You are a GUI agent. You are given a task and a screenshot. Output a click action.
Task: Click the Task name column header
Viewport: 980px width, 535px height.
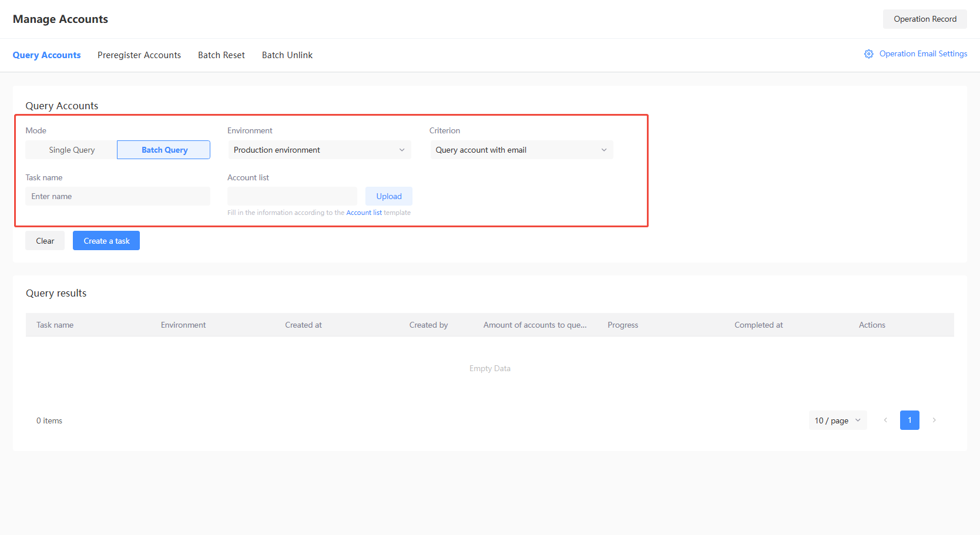[55, 325]
